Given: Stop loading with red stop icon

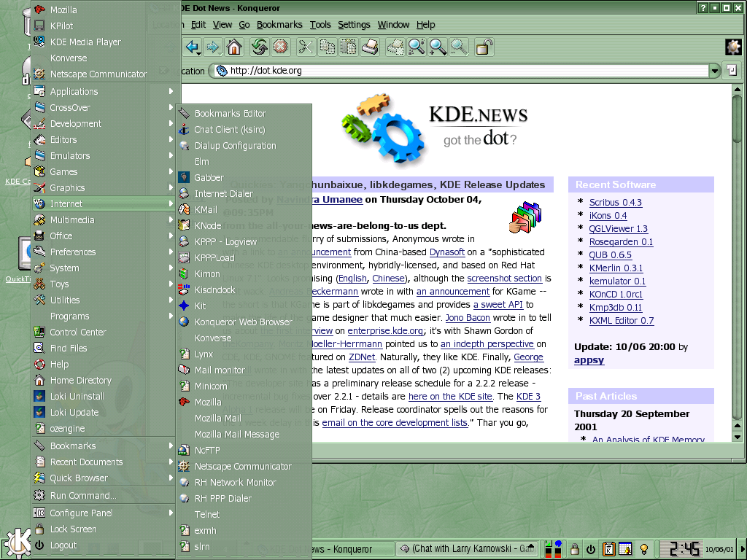Looking at the screenshot, I should [281, 47].
